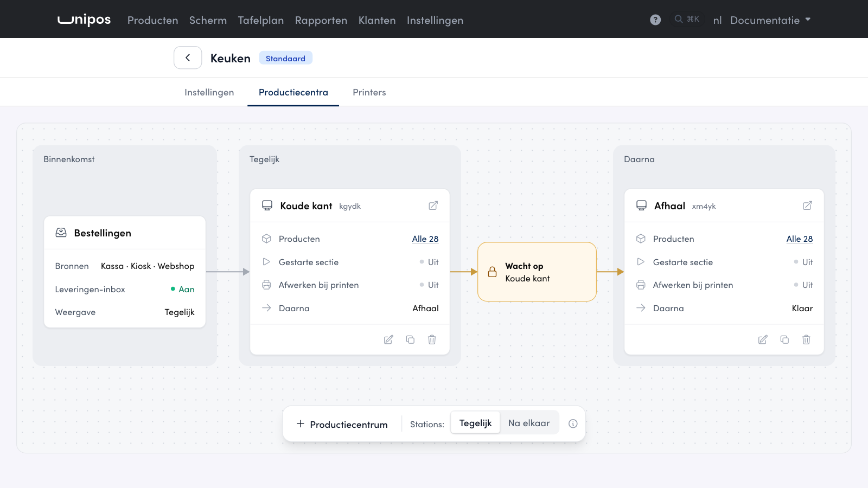Switch to the Printers tab
Screen dimensions: 868x488
[369, 92]
